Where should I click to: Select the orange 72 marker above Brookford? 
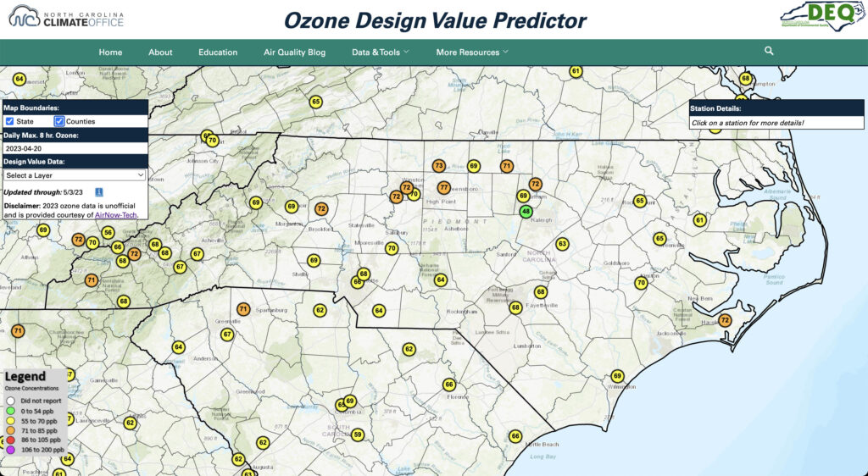coord(321,209)
